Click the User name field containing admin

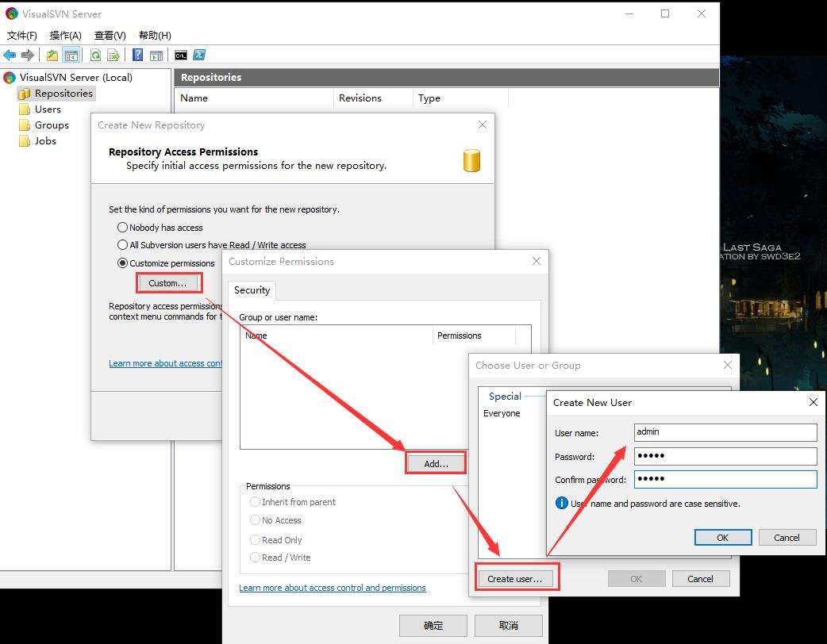point(725,432)
